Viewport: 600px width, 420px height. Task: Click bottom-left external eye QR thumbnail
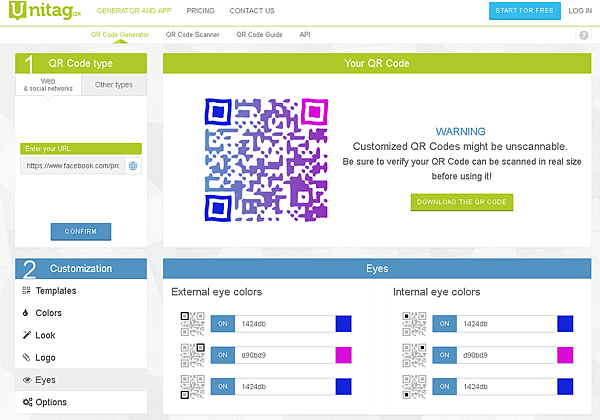[x=192, y=387]
